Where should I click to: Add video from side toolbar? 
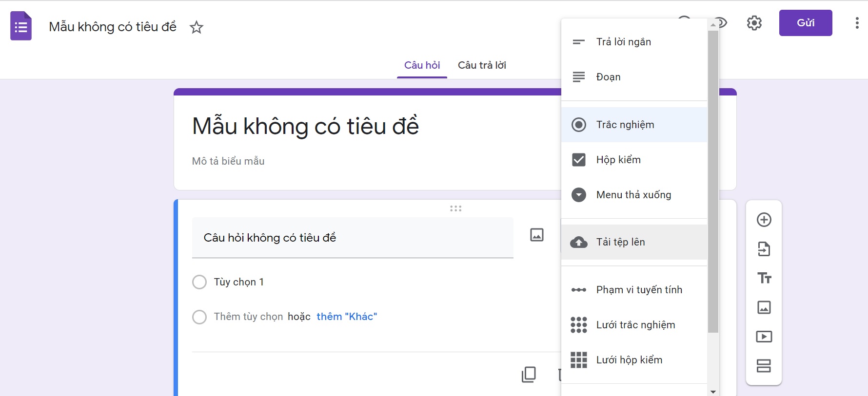(x=764, y=337)
